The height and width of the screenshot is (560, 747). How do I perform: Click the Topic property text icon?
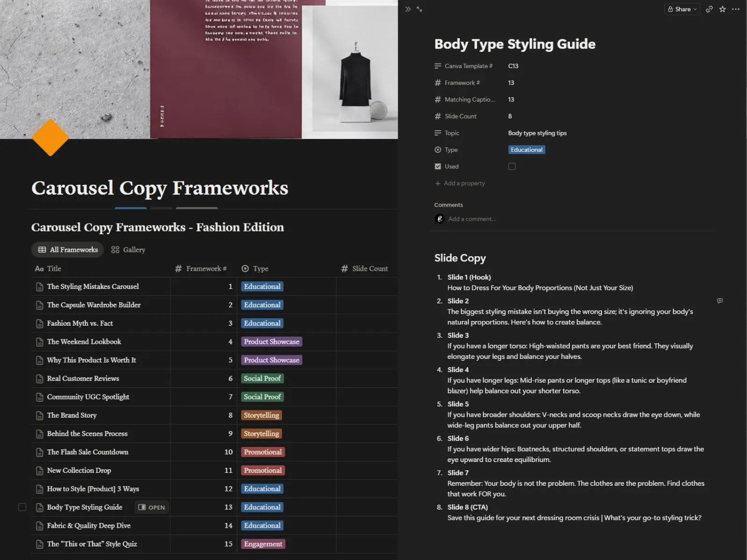click(437, 133)
